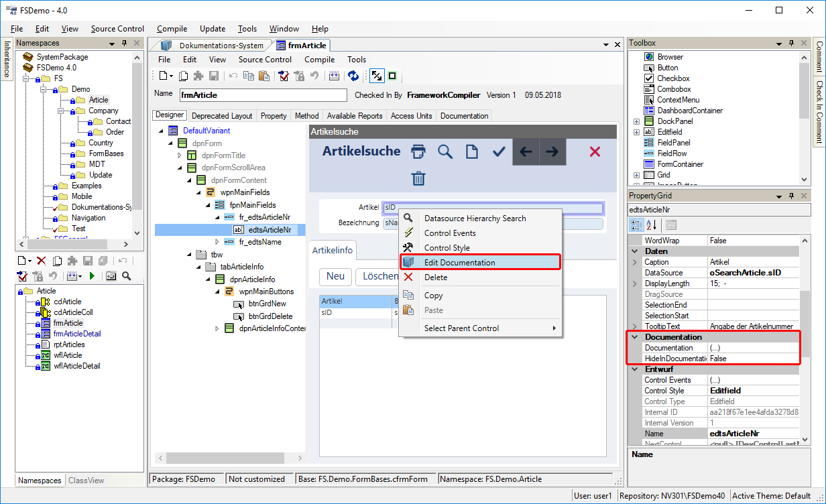Click the new document icon in Artikelsuche header
826x504 pixels.
click(472, 151)
